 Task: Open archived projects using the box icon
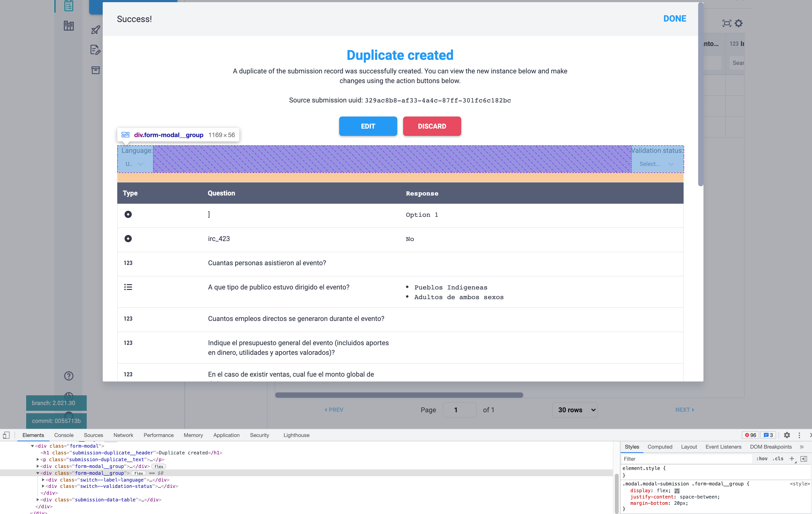coord(95,70)
